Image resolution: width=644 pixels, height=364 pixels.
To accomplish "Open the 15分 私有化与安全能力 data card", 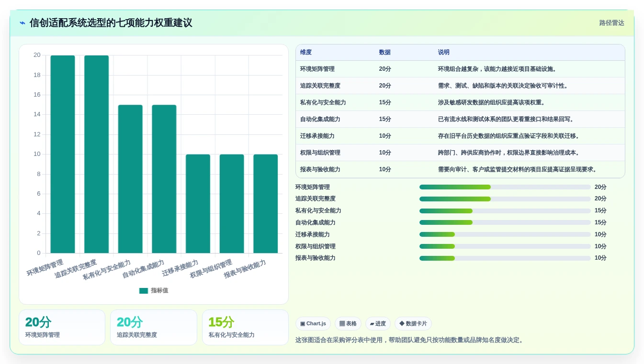I will [x=245, y=328].
